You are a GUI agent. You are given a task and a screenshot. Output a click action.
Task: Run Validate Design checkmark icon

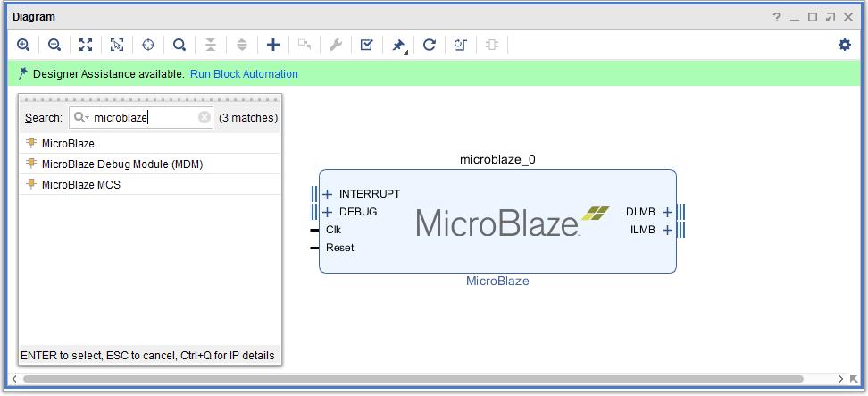point(366,45)
